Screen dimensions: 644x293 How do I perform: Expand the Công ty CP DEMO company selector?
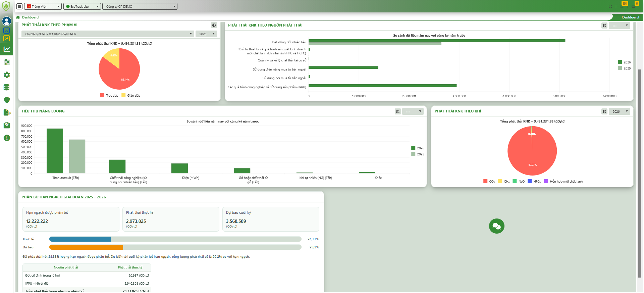click(x=139, y=6)
